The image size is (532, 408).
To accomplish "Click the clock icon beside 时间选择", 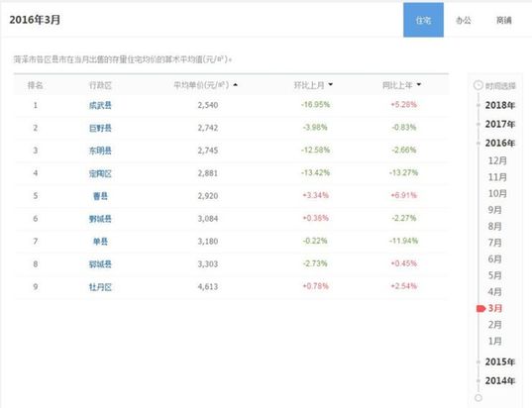I will click(x=479, y=85).
